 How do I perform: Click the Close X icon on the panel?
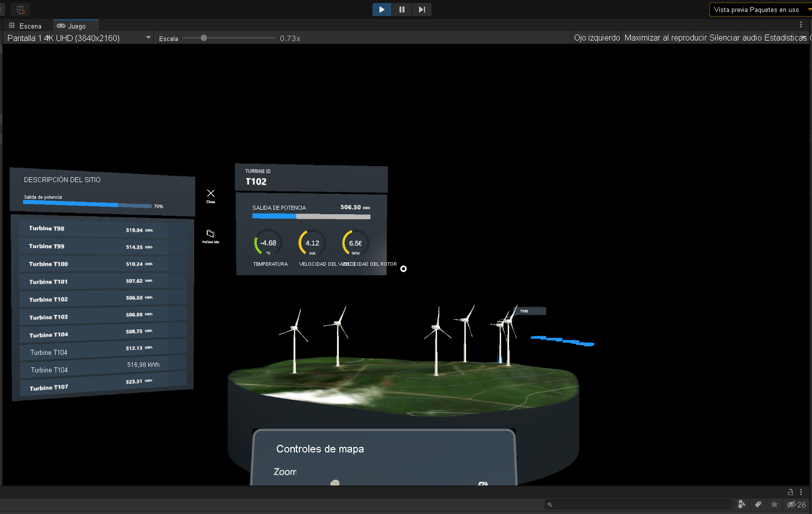coord(210,193)
